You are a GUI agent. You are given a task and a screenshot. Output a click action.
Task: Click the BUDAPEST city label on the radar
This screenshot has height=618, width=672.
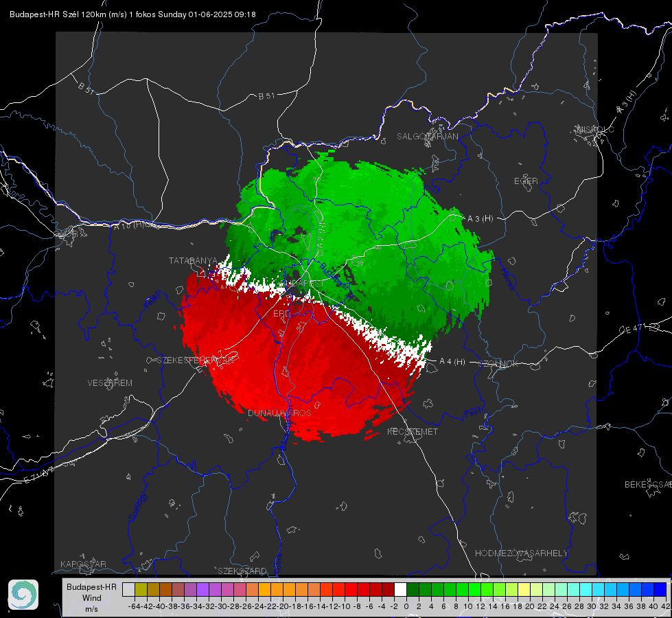[303, 284]
